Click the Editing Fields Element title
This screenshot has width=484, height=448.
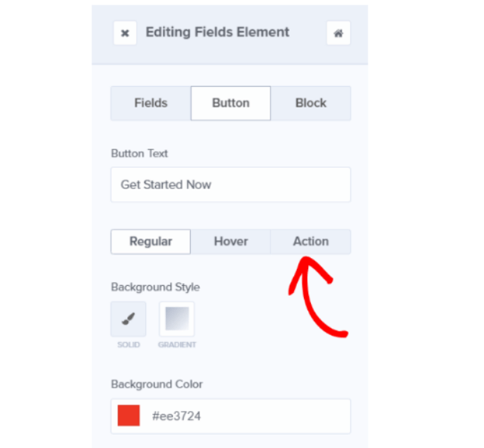click(217, 33)
